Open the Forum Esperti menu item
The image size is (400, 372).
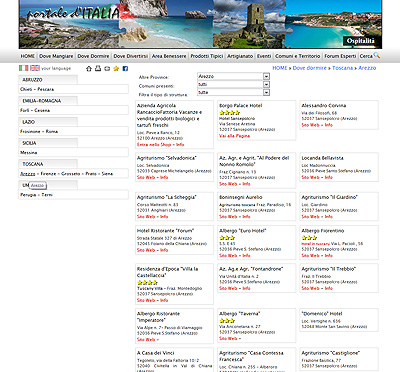click(x=340, y=56)
